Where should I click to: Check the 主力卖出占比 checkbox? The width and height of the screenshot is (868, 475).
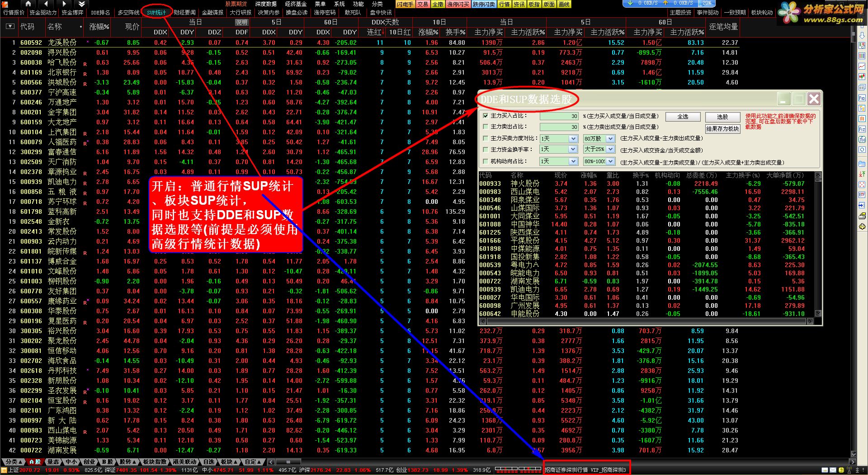[486, 127]
